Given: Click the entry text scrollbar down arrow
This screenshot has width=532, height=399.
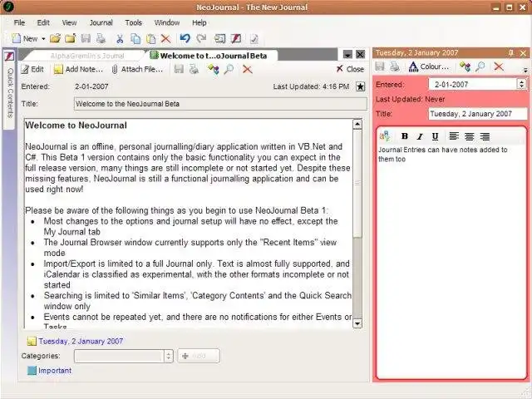Looking at the screenshot, I should tap(357, 323).
